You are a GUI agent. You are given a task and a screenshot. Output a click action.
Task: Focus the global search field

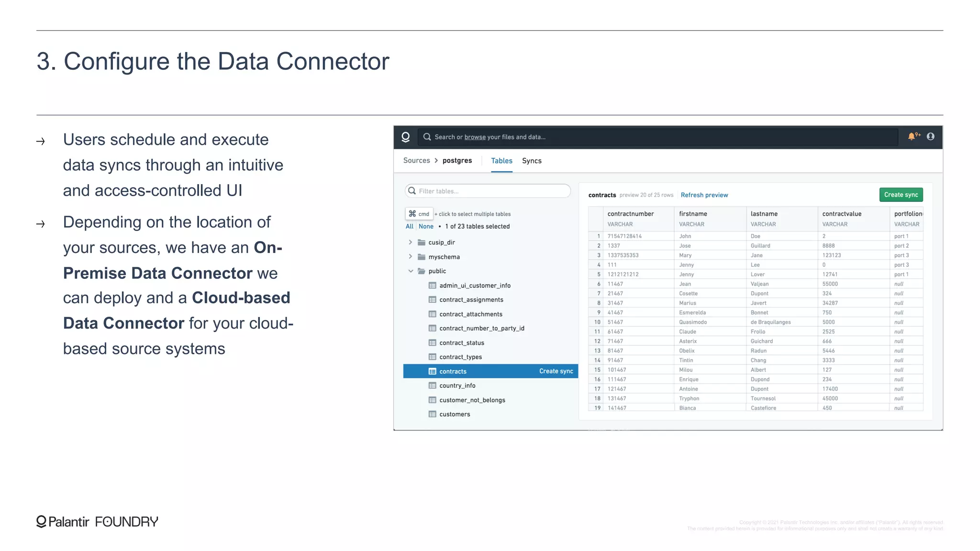coord(658,137)
